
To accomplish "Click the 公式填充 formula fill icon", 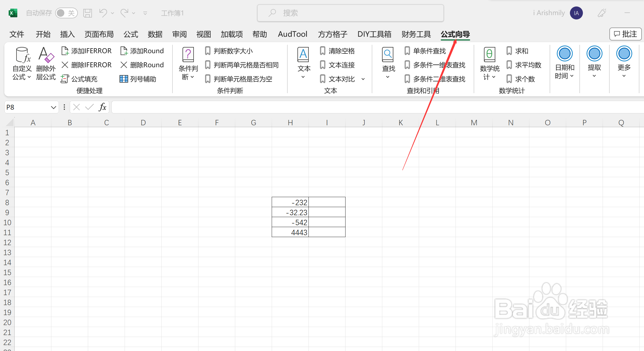I will pos(65,79).
